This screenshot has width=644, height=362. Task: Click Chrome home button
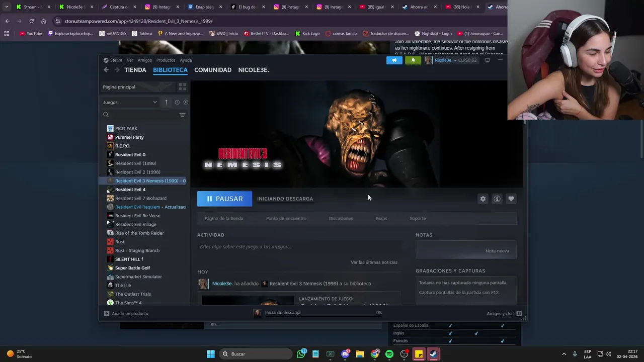[43, 21]
